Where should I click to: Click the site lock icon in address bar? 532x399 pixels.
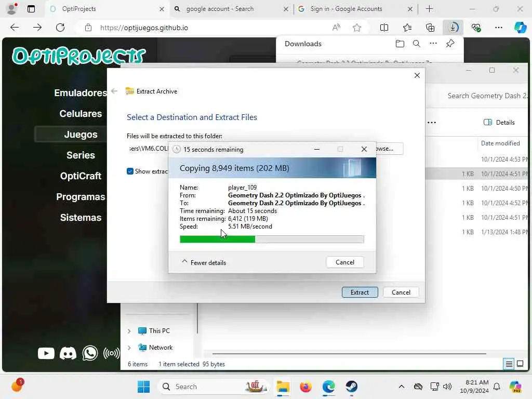click(88, 28)
